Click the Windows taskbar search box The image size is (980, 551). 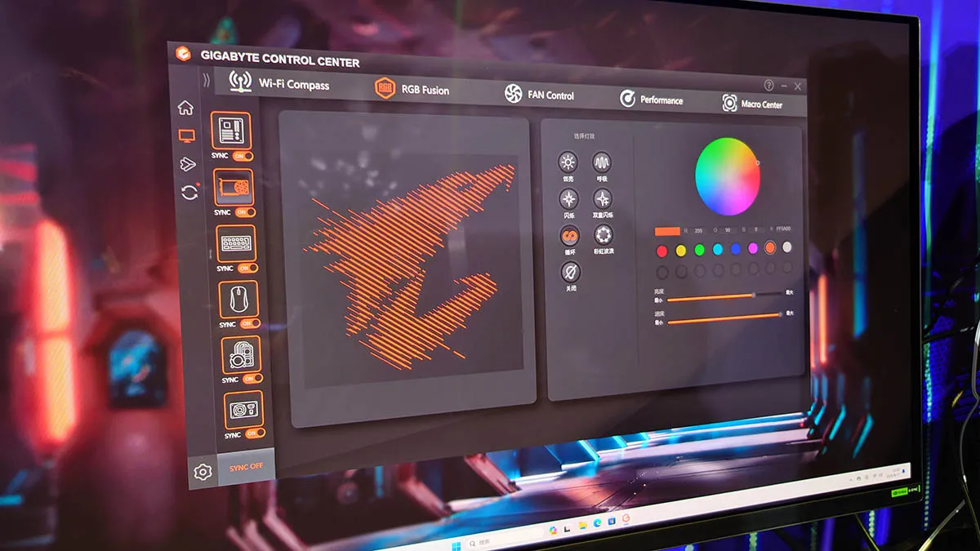(505, 540)
